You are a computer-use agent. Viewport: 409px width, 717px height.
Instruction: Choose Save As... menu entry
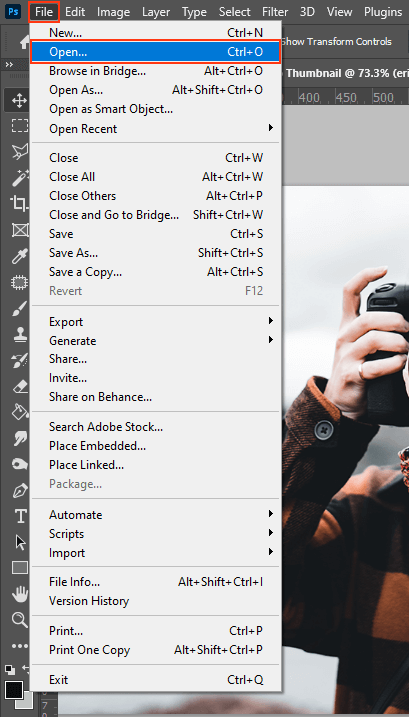click(156, 253)
